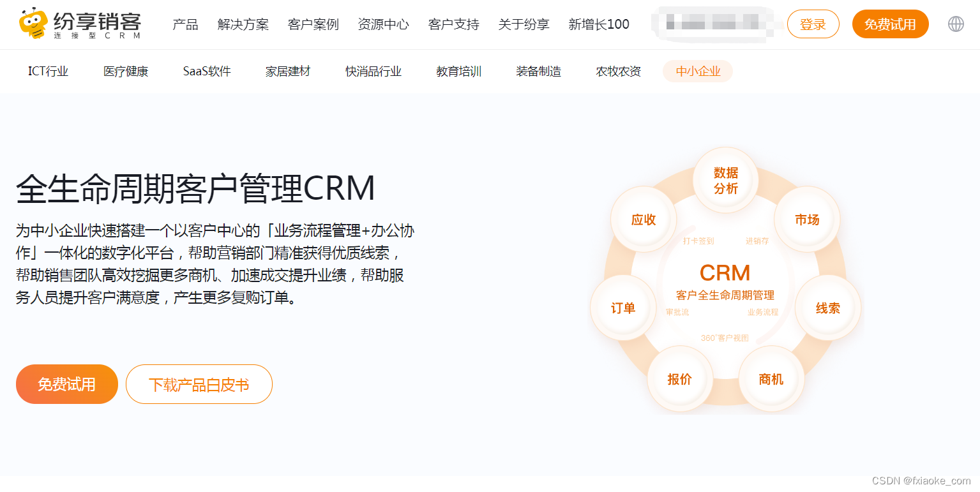Open the 客户支持 menu
Image resolution: width=980 pixels, height=492 pixels.
pyautogui.click(x=453, y=24)
